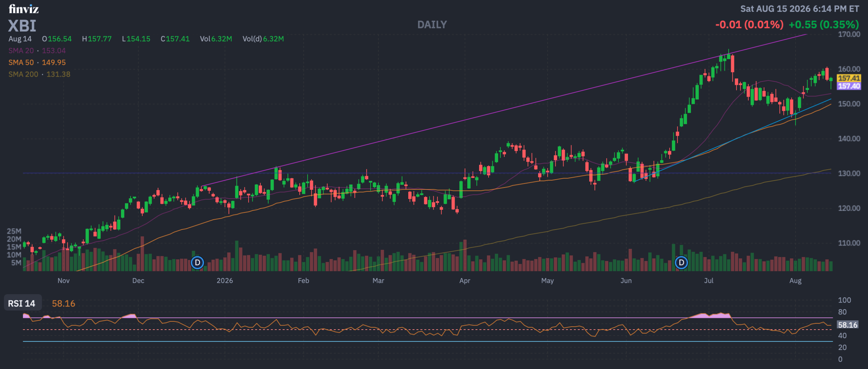Click the finviz logo

[x=24, y=9]
